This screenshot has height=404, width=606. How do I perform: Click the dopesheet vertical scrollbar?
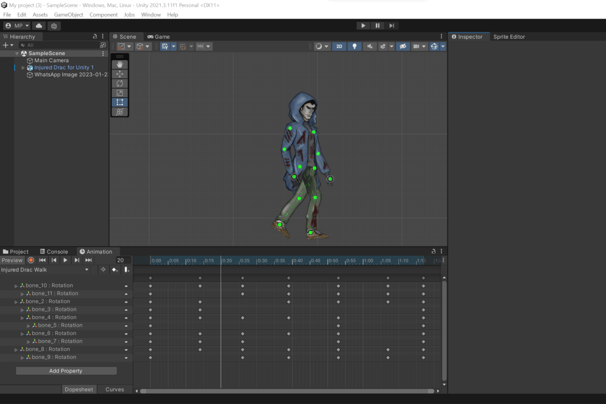(x=444, y=331)
